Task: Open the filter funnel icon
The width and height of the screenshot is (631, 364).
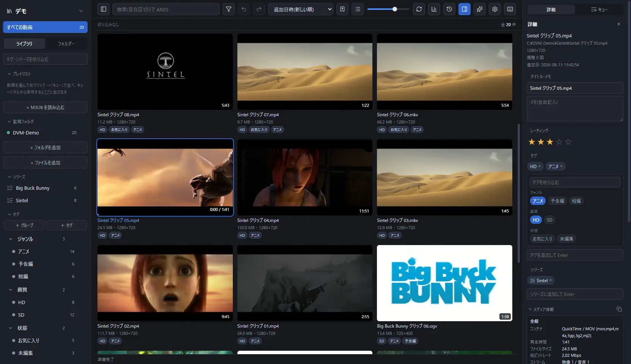Action: coord(229,9)
